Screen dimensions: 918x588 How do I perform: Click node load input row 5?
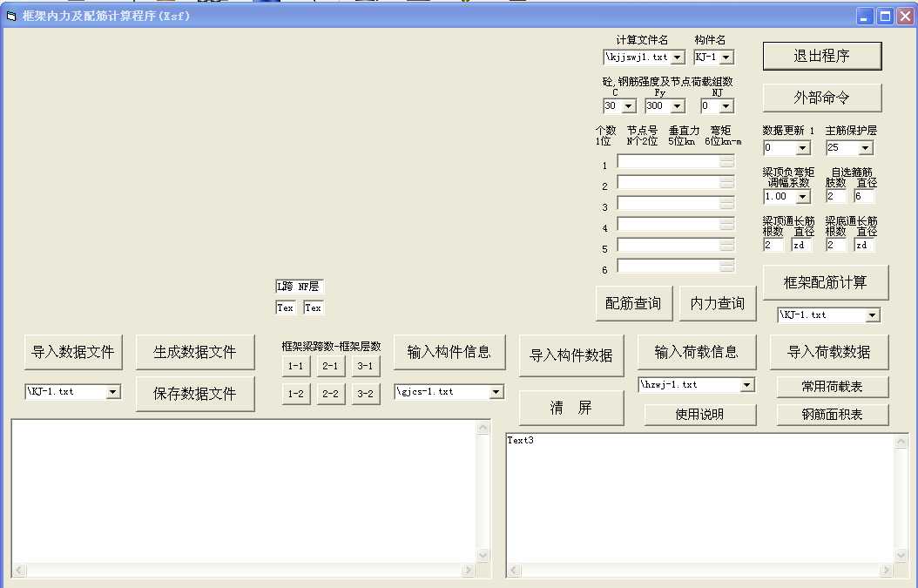(676, 245)
